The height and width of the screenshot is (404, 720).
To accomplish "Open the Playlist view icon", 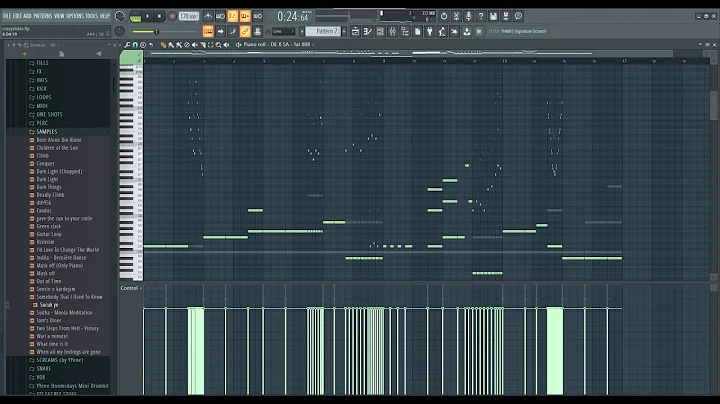I will click(x=355, y=31).
